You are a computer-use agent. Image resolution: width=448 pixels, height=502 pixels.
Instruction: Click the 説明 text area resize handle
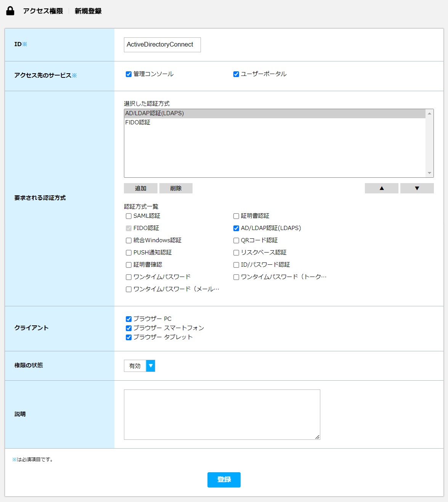[317, 437]
